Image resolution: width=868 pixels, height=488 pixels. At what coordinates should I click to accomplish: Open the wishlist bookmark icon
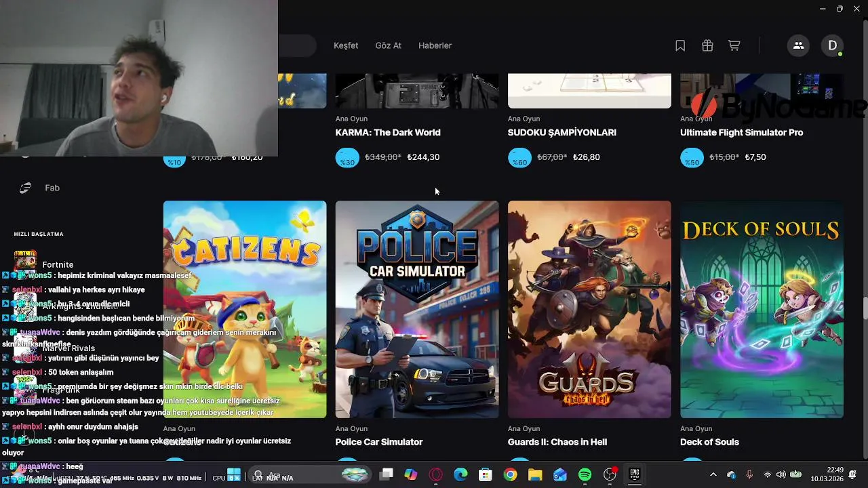tap(680, 45)
